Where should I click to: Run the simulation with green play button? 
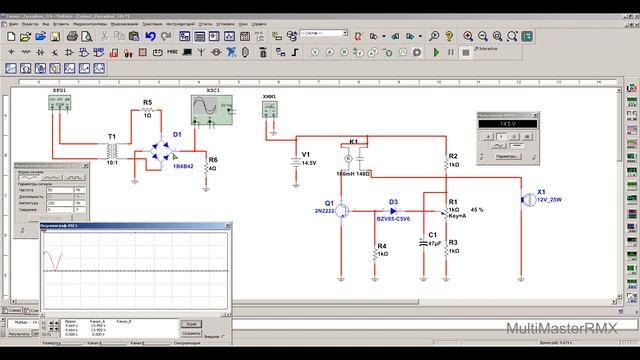436,52
